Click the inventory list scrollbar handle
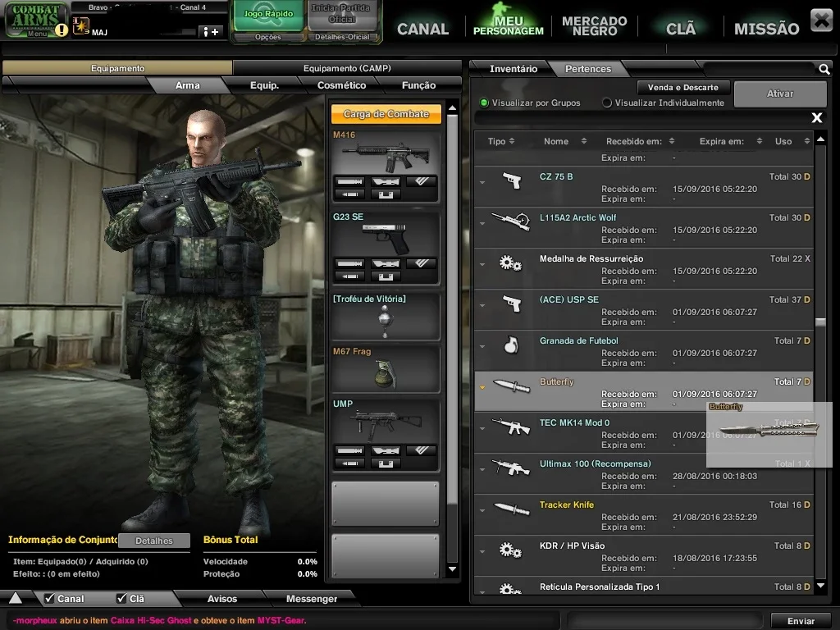 [x=820, y=322]
